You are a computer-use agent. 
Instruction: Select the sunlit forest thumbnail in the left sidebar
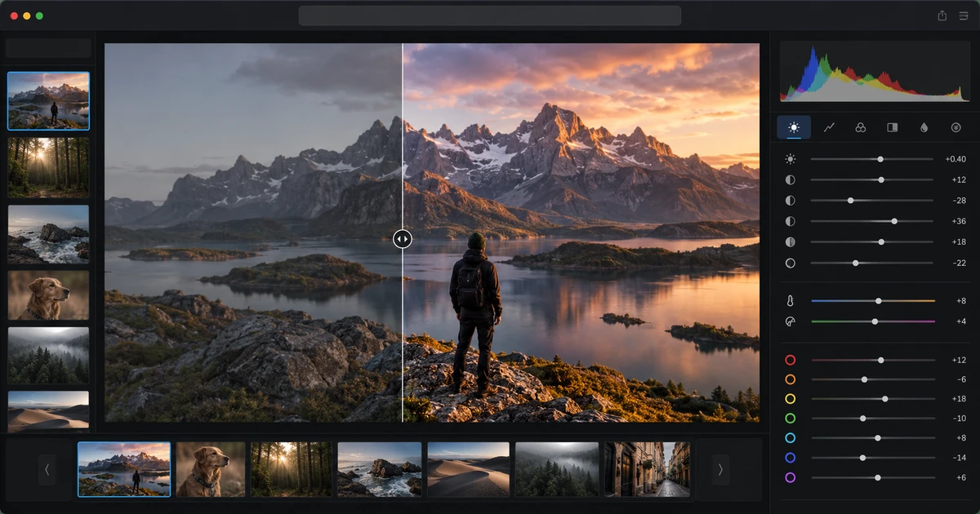pos(48,166)
